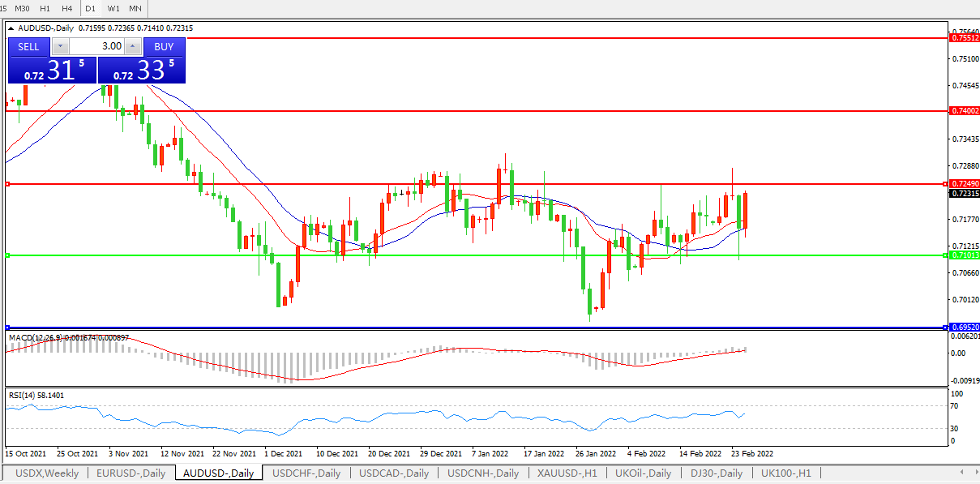
Task: Select the green 0.71013 horizontal line label
Action: (965, 255)
